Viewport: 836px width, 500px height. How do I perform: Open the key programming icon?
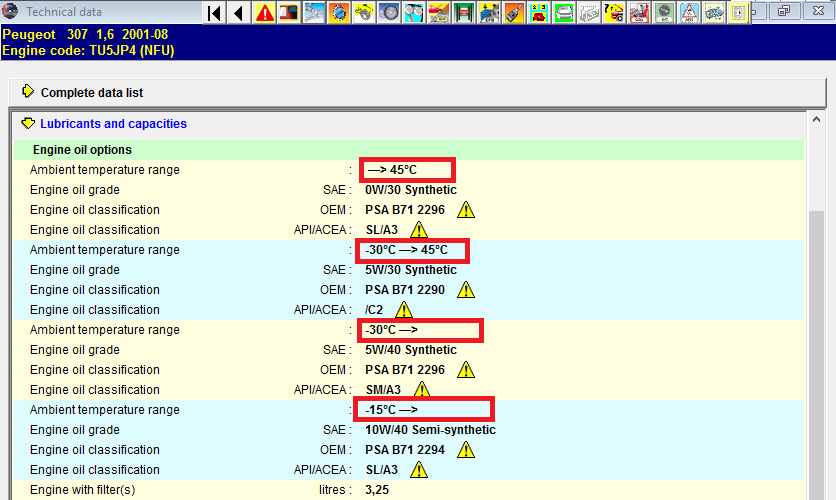pyautogui.click(x=414, y=12)
